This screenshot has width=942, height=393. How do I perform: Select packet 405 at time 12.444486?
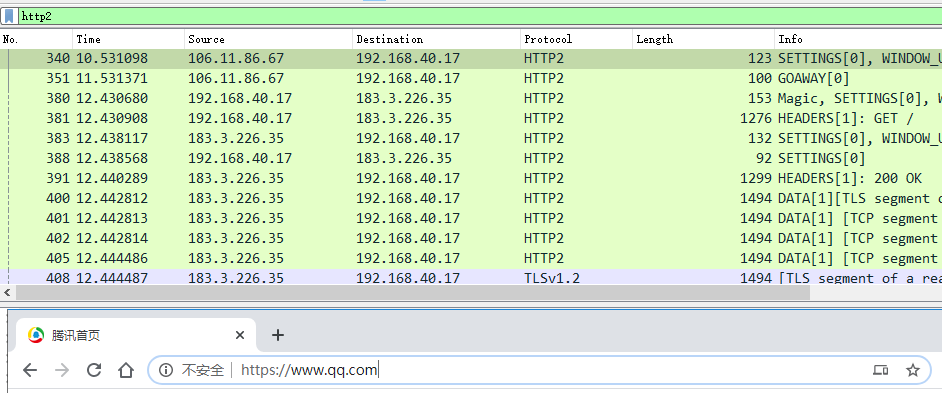pos(471,258)
